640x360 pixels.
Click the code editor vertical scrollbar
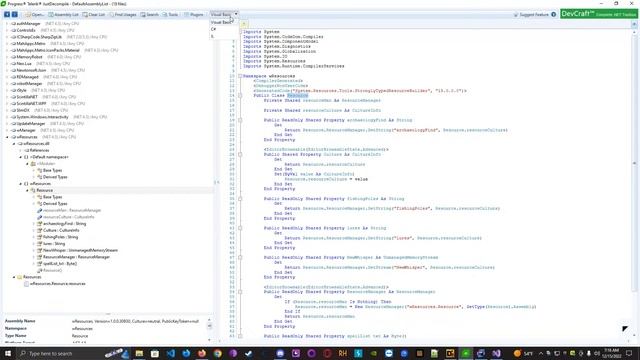point(634,163)
